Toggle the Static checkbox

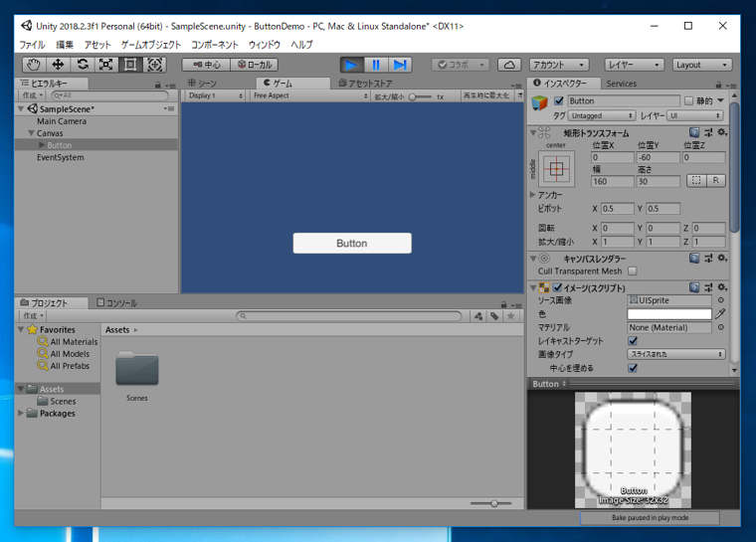[x=689, y=100]
